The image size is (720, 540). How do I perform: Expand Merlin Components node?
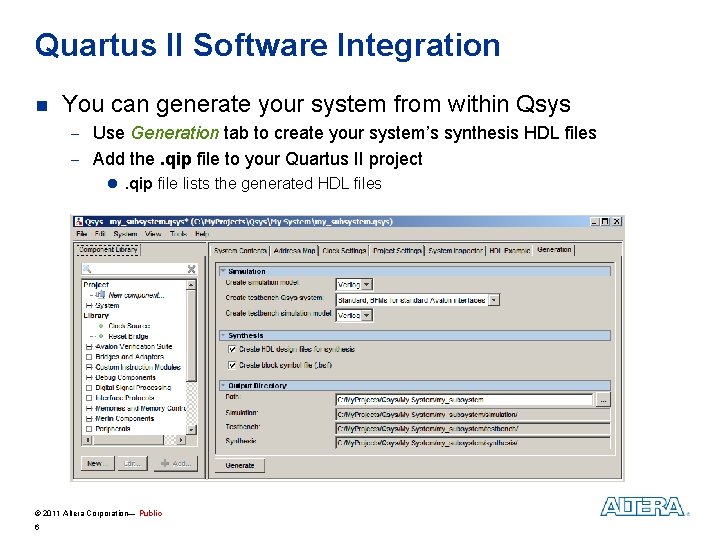89,419
